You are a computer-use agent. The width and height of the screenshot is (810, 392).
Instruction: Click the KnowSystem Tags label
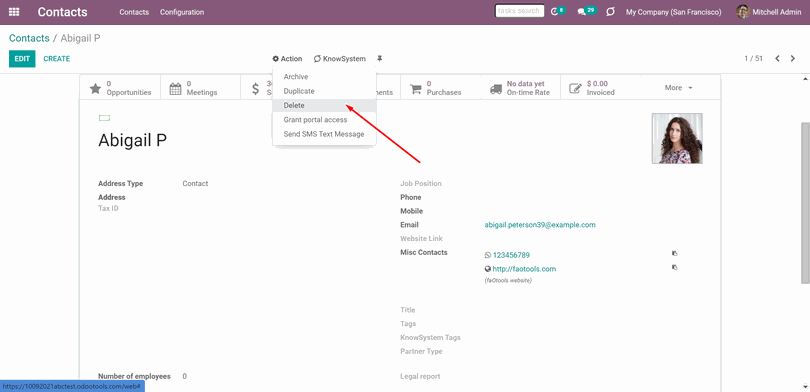point(430,338)
